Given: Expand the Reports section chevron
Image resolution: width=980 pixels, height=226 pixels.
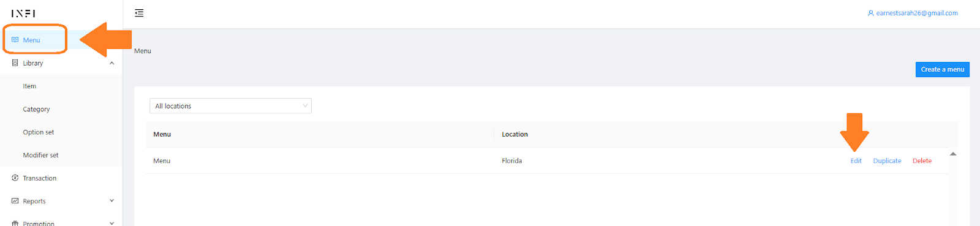Looking at the screenshot, I should [111, 201].
